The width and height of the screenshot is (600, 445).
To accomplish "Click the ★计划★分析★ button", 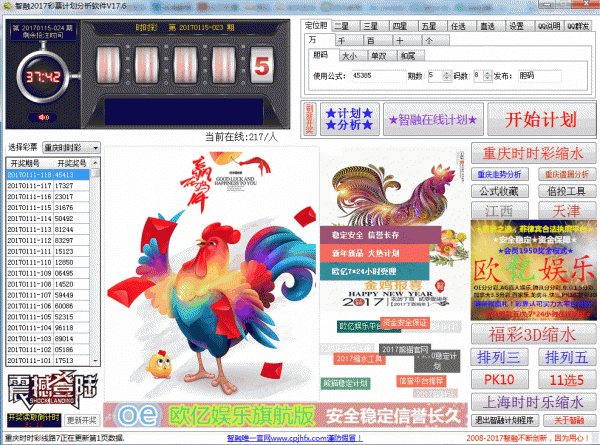I will pos(349,119).
